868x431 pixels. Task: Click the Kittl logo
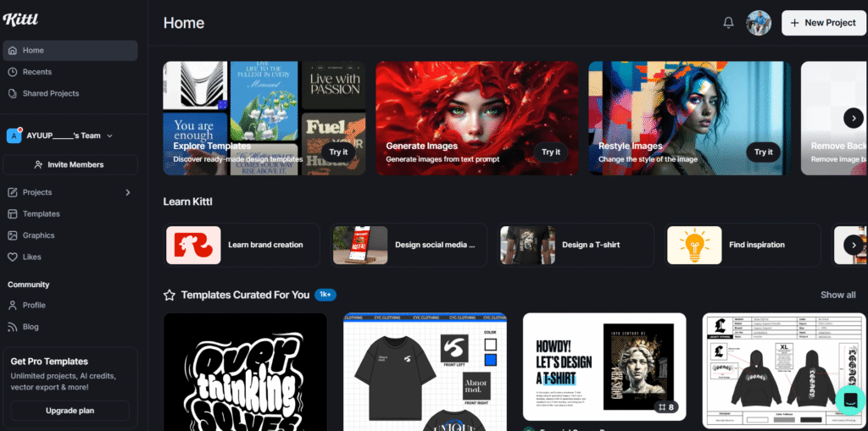[20, 19]
